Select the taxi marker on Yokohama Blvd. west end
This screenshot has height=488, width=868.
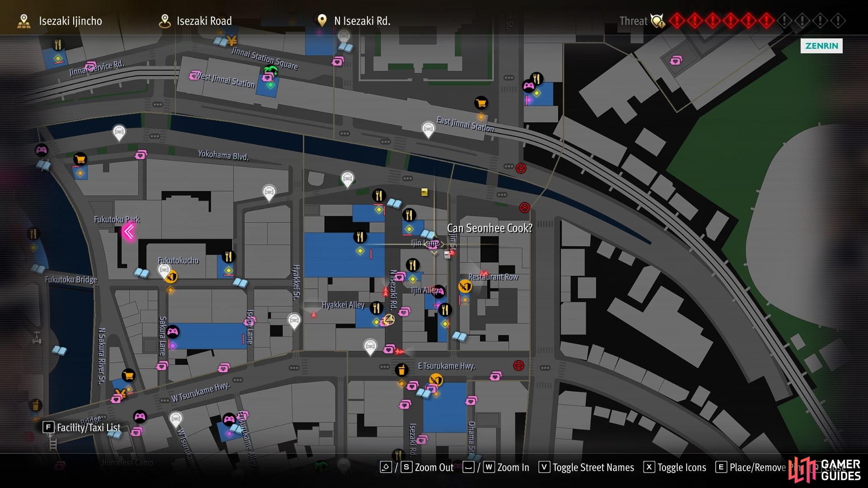point(119,132)
